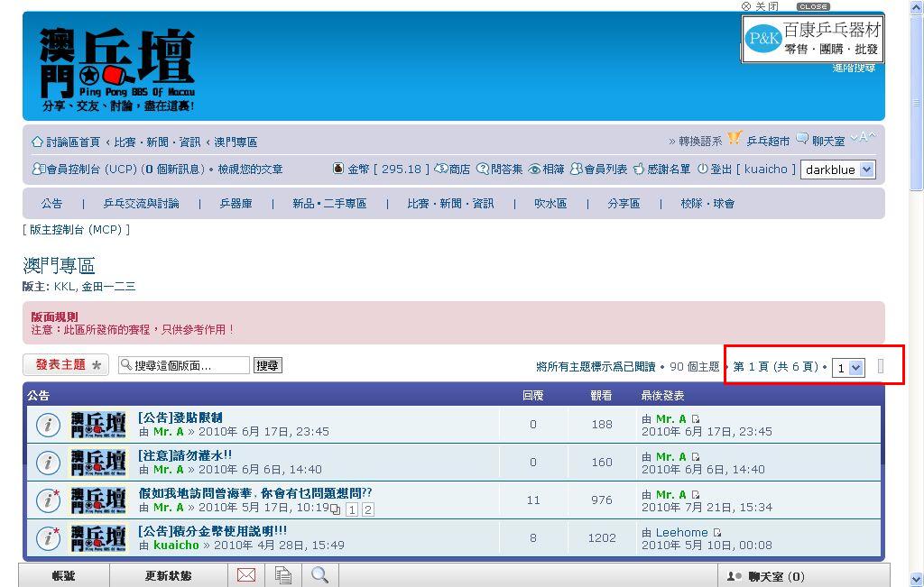Open the 乒器庫 menu item
The width and height of the screenshot is (924, 587).
236,204
